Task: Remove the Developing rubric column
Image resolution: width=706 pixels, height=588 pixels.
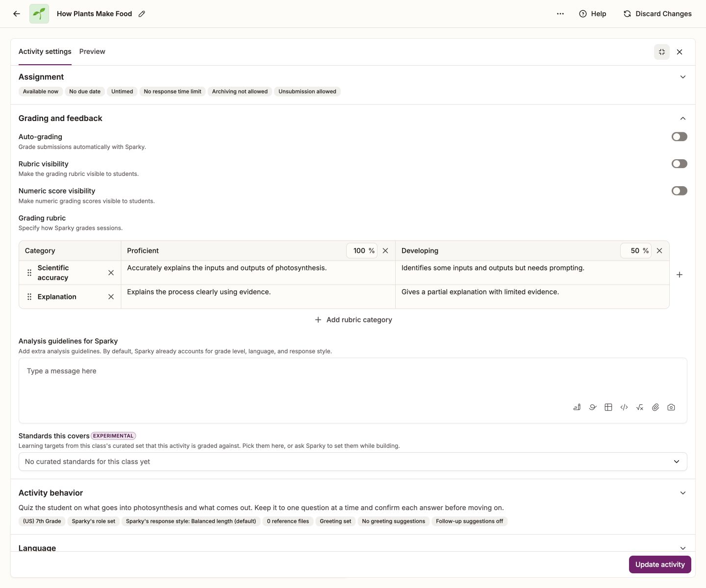Action: 659,250
